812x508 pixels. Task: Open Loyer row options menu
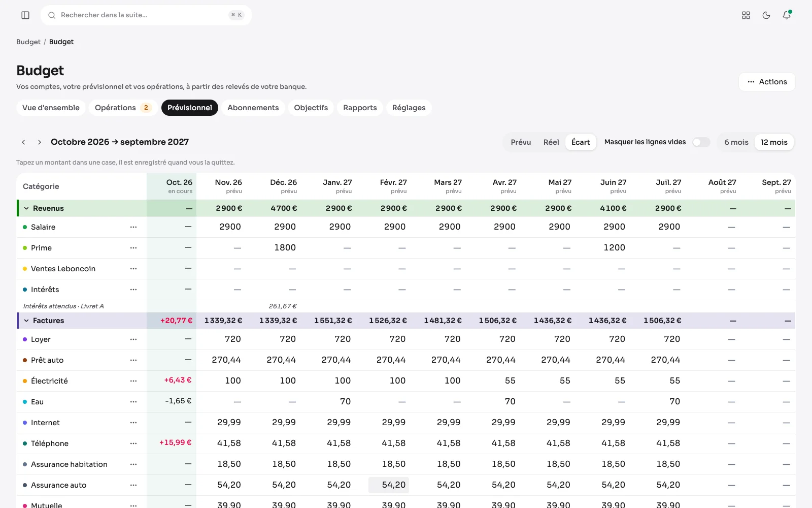click(x=133, y=339)
